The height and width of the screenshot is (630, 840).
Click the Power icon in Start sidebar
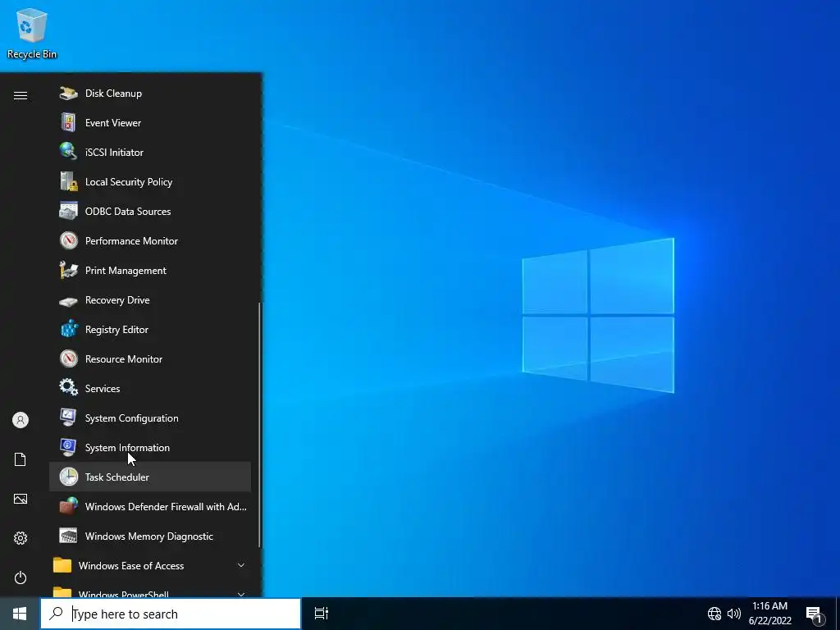click(21, 577)
